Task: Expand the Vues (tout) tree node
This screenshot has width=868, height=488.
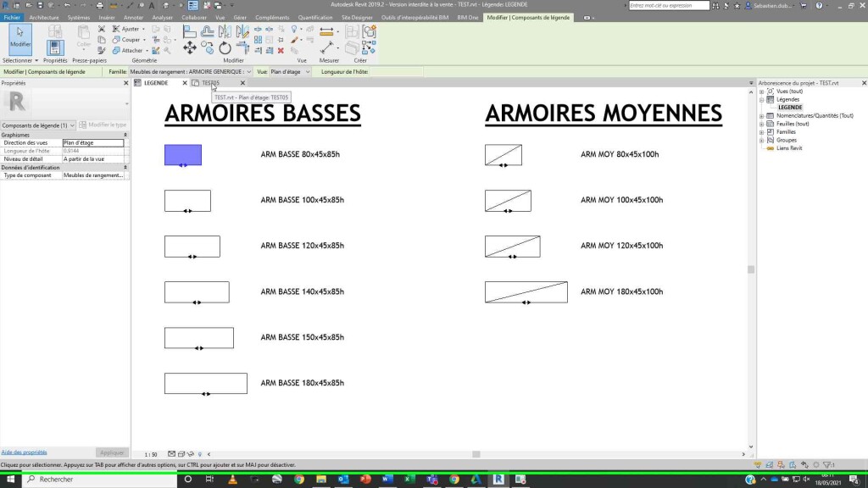Action: [762, 91]
